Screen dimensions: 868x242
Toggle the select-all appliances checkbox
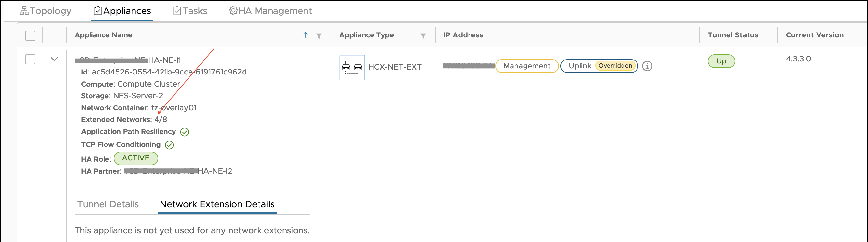pyautogui.click(x=30, y=36)
